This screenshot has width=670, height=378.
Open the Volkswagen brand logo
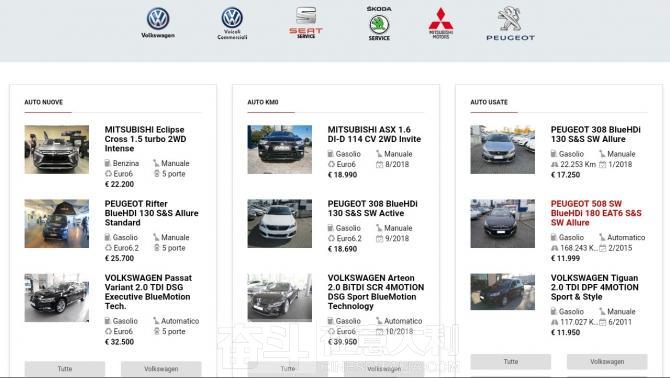158,23
